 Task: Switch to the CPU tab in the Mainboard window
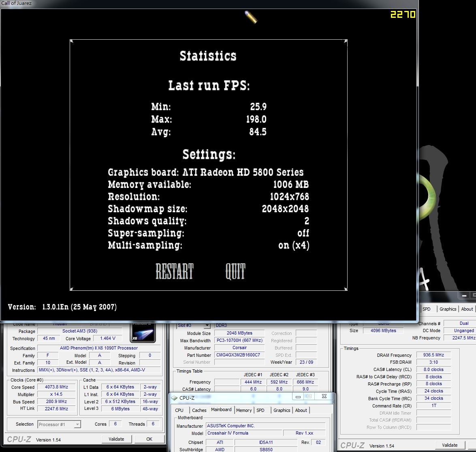click(179, 410)
